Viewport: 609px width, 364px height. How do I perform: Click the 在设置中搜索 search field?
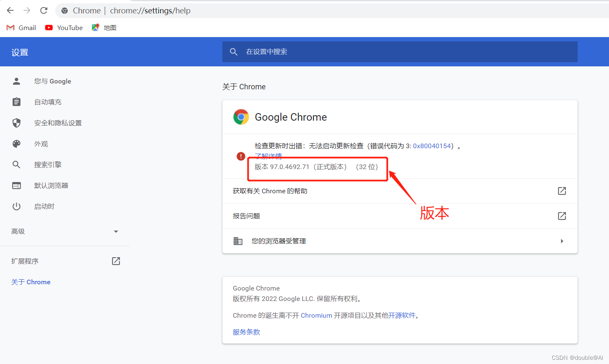400,52
